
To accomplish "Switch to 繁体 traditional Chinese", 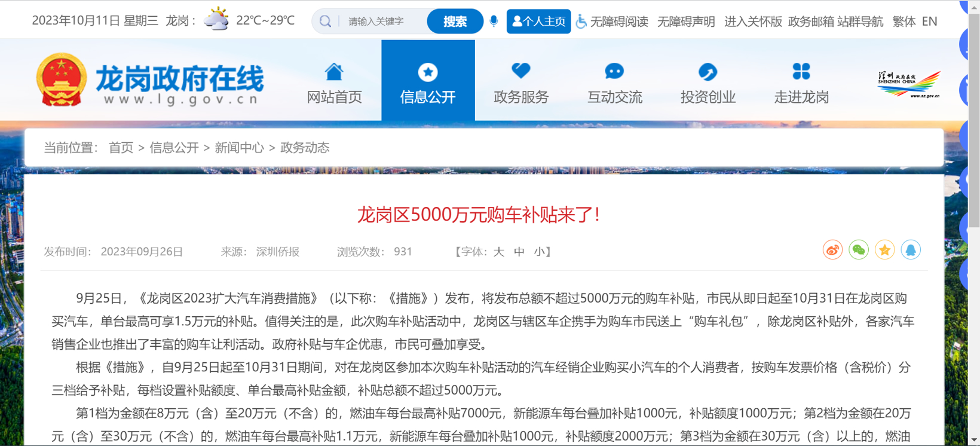I will [904, 22].
